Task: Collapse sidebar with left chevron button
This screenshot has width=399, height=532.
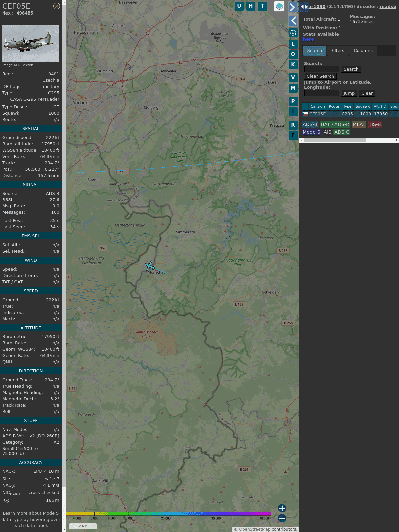Action: (x=293, y=21)
